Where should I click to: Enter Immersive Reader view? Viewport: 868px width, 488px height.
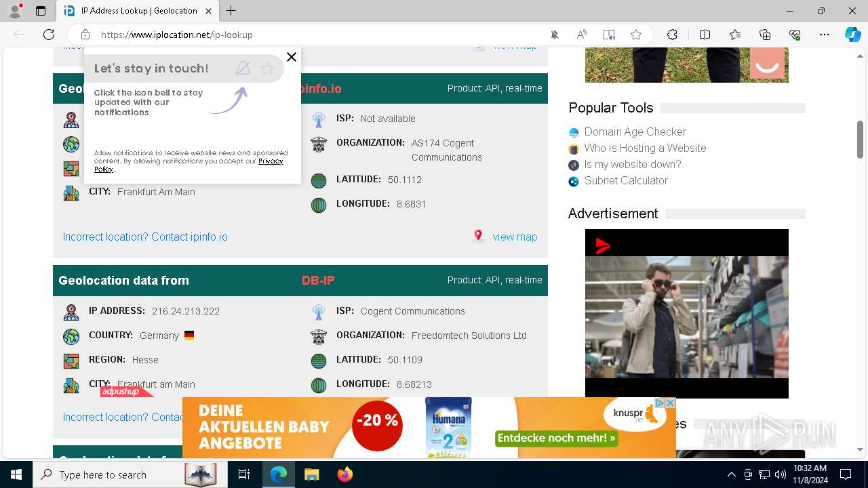609,35
